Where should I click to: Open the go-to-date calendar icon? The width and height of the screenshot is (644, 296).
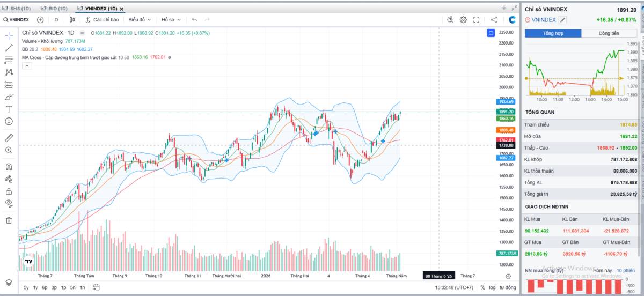[x=96, y=288]
